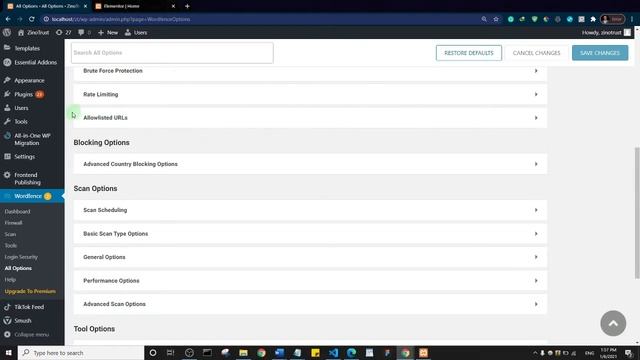Click the SAVE CHANGES button

(x=600, y=53)
